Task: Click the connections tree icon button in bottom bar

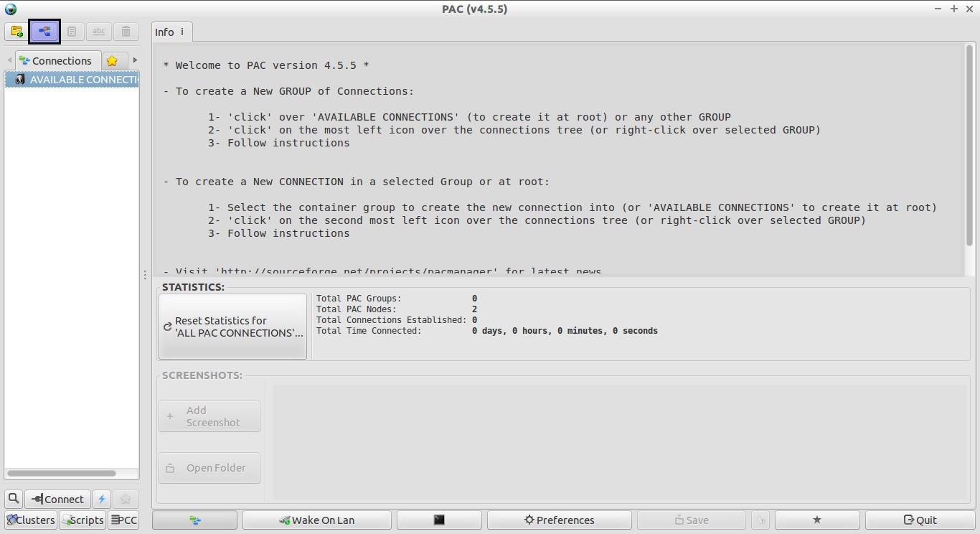Action: tap(195, 520)
